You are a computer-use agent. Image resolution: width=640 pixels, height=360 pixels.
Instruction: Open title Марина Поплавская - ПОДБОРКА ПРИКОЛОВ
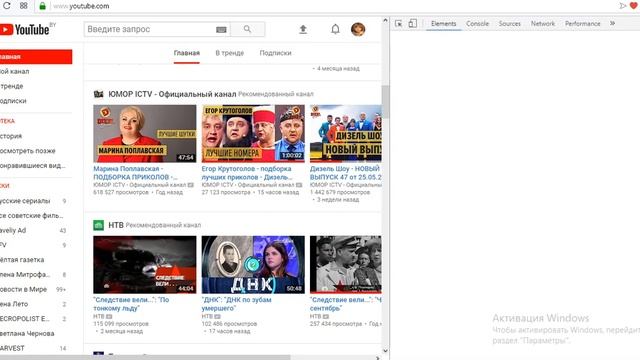(x=136, y=173)
